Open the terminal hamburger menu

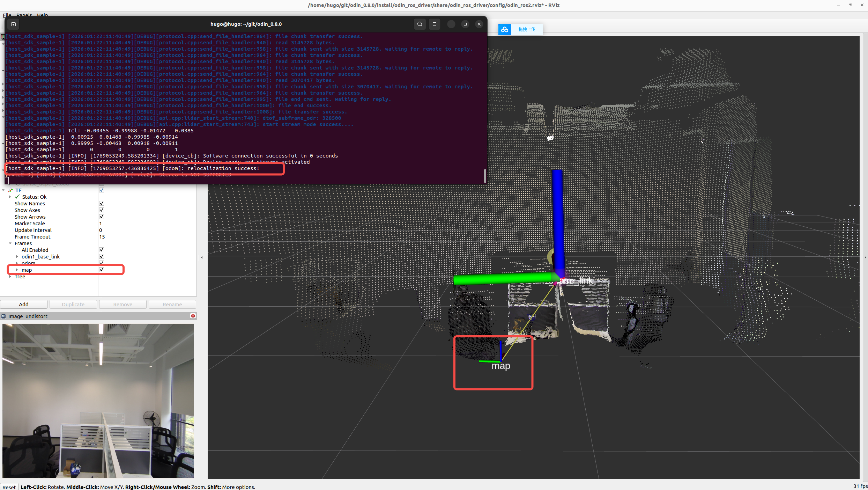(x=434, y=24)
